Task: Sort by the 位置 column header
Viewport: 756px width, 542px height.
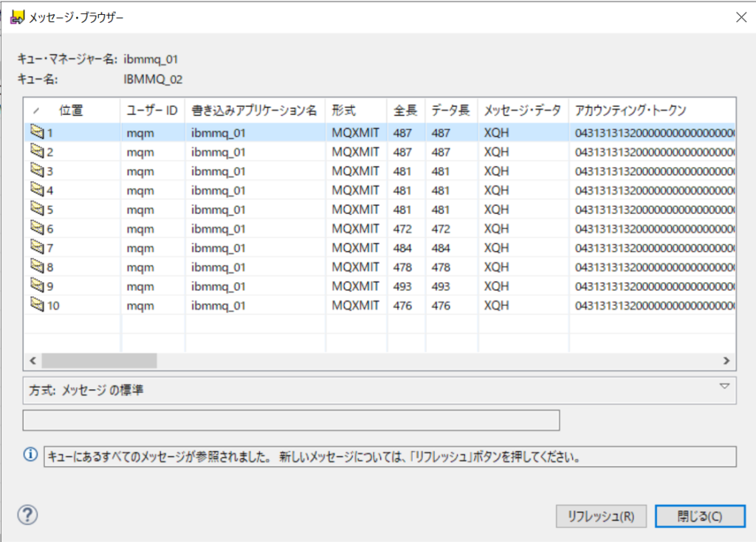Action: click(72, 111)
